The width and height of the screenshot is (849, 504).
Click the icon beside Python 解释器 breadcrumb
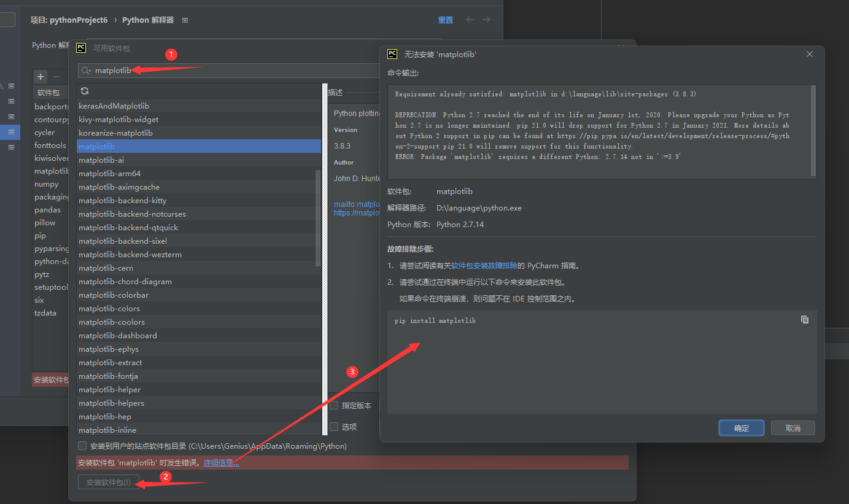point(185,20)
